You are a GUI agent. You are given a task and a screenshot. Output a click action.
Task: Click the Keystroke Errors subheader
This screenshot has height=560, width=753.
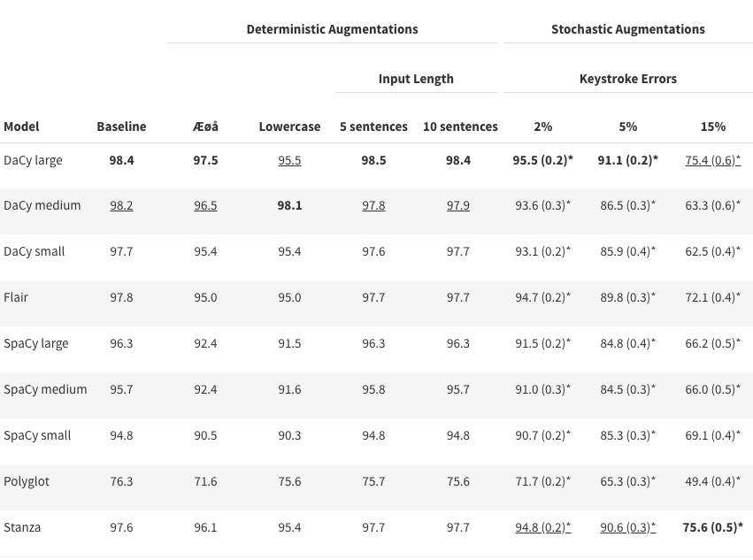tap(628, 79)
